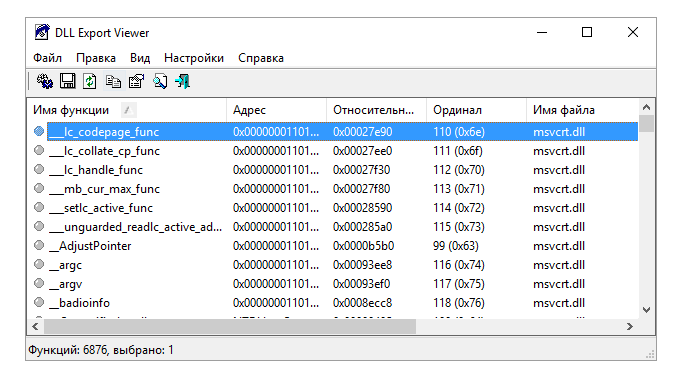Sort by Имя файла column header
The width and height of the screenshot is (689, 384).
tap(582, 110)
